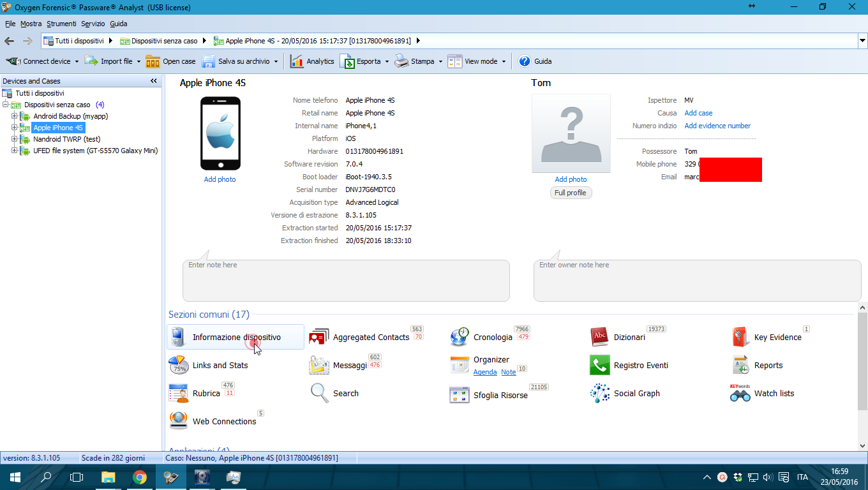Click the Import file toolbar button

coord(108,61)
